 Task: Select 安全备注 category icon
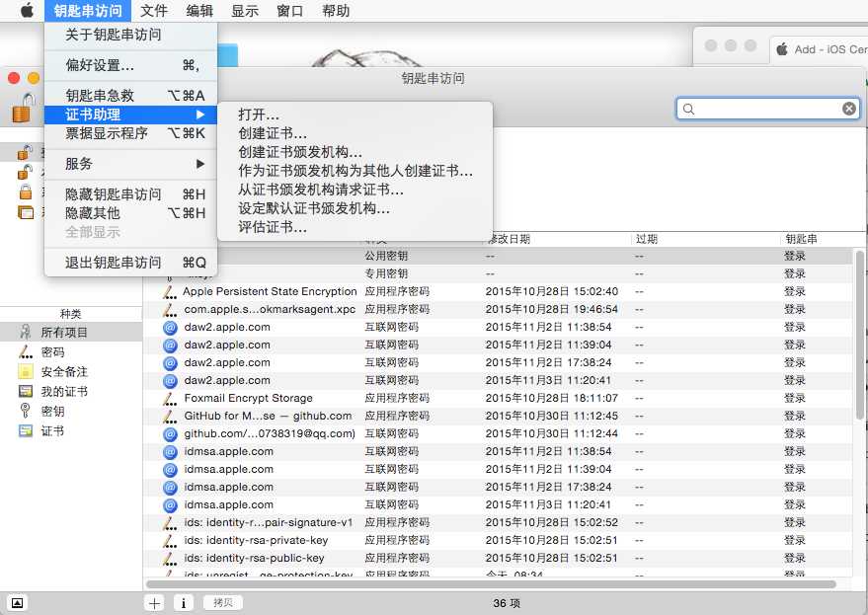click(26, 371)
